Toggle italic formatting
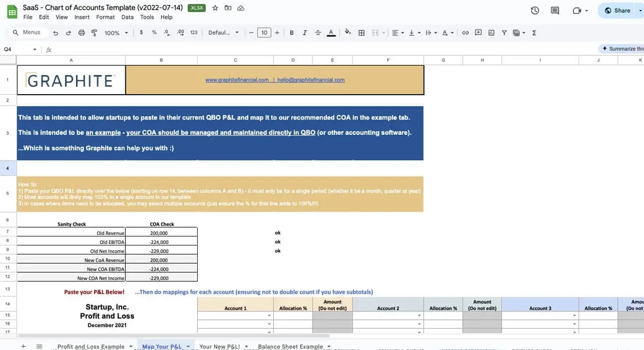The width and height of the screenshot is (644, 350). [x=305, y=33]
